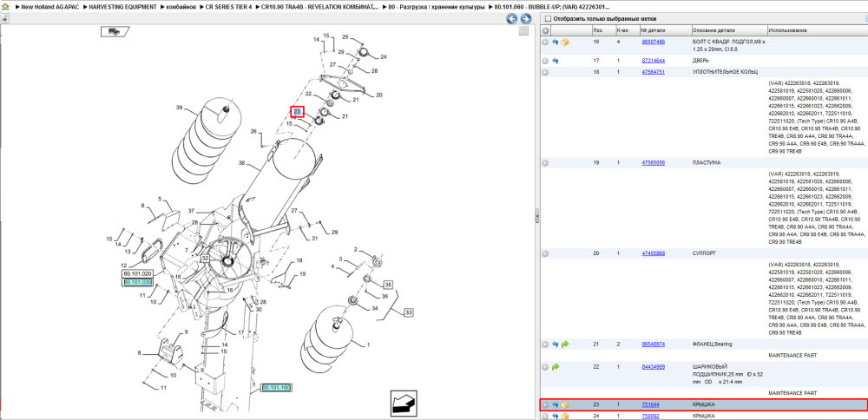Toggle selection circle for row 23
868x420 pixels.
(545, 405)
